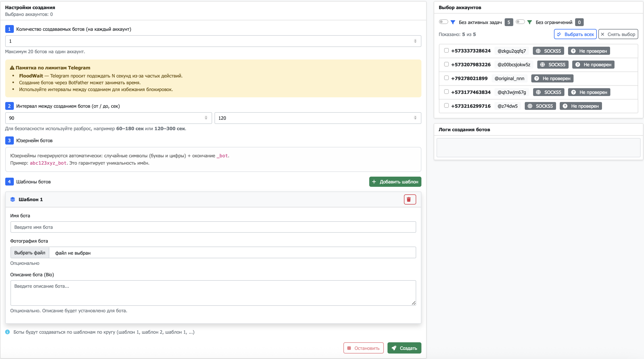644x359 pixels.
Task: Click the X icon on Снять выбор
Action: 603,34
